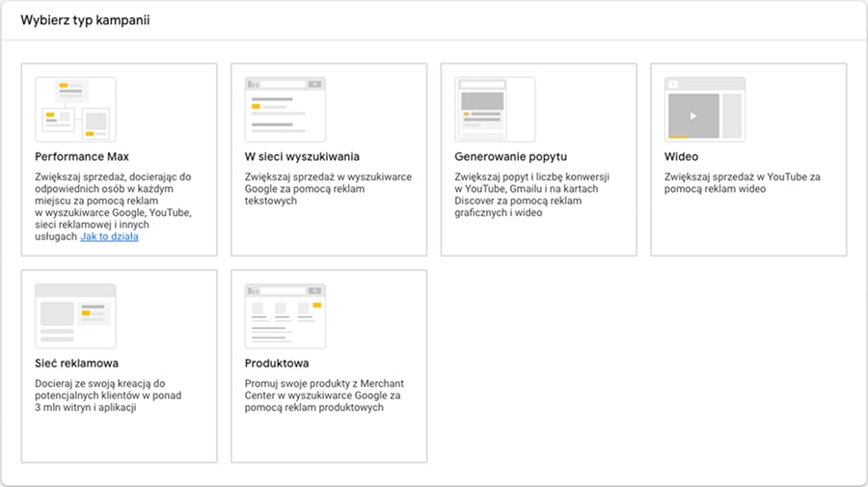Click the Performance Max description text

tap(114, 206)
